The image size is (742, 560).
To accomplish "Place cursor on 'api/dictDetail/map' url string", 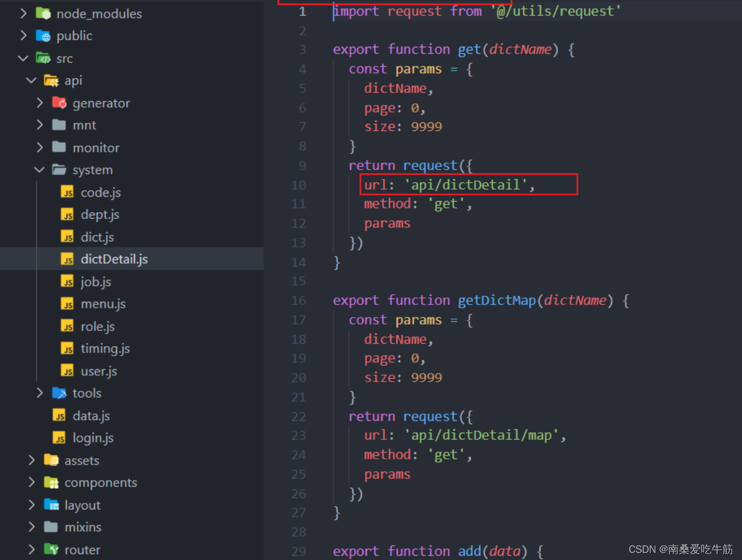I will pyautogui.click(x=481, y=435).
